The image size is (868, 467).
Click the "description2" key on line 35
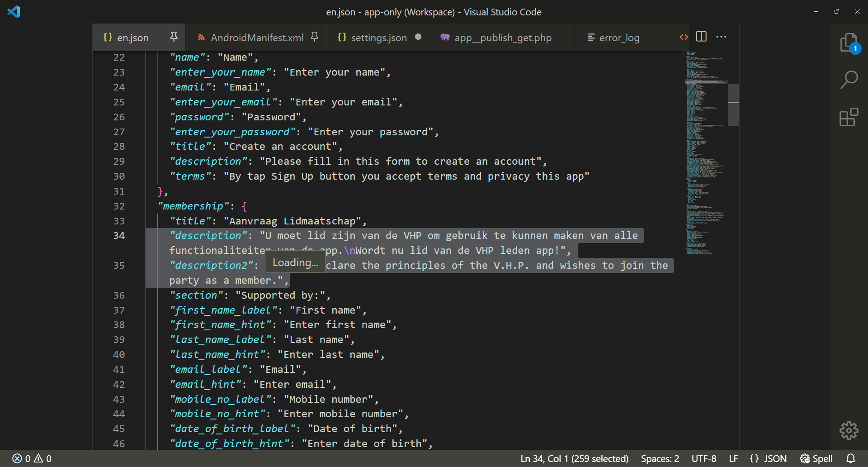point(211,266)
